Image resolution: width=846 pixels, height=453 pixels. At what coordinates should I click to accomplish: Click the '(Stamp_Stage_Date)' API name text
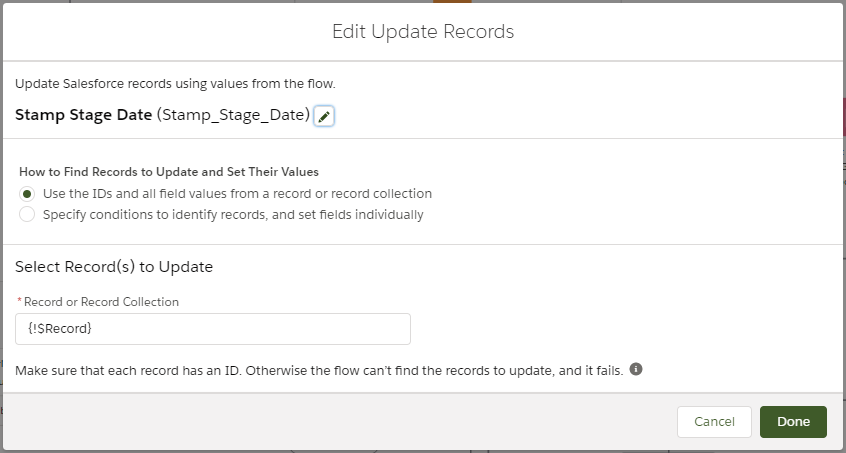(x=233, y=115)
